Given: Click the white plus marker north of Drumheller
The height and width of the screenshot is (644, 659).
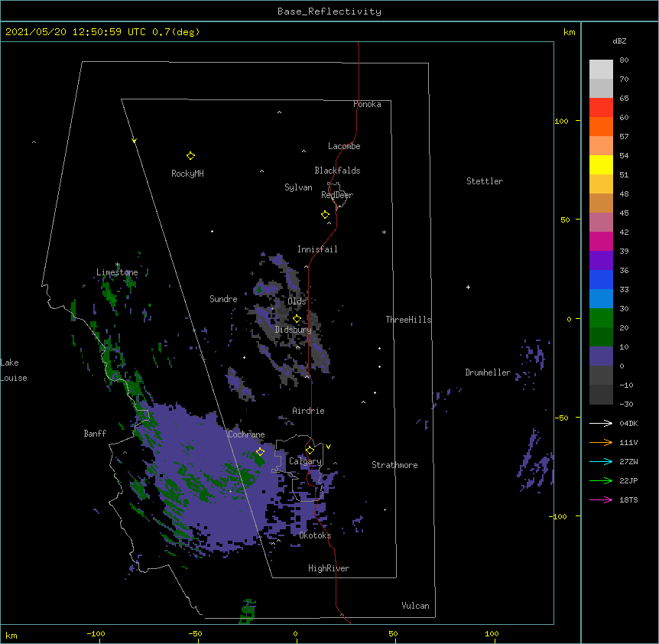Looking at the screenshot, I should click(x=468, y=287).
